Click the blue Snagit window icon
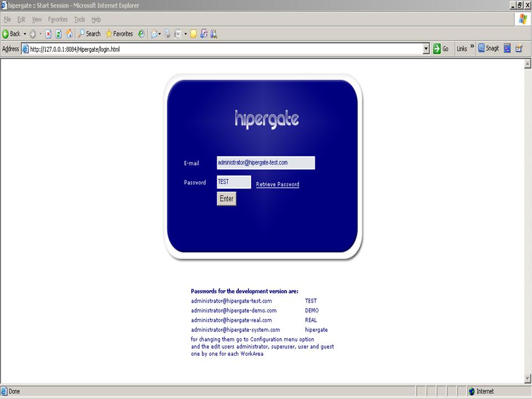 tap(507, 48)
